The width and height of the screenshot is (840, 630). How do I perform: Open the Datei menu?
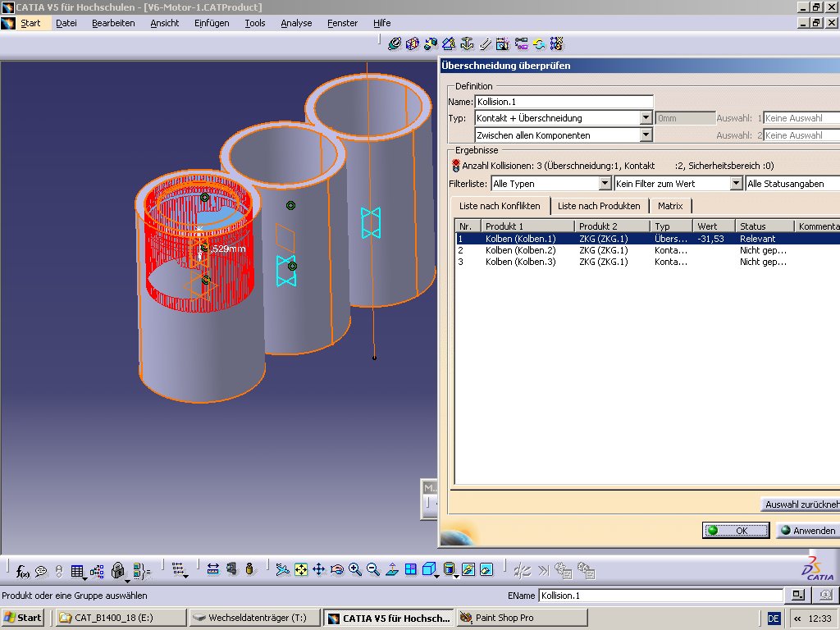(66, 23)
